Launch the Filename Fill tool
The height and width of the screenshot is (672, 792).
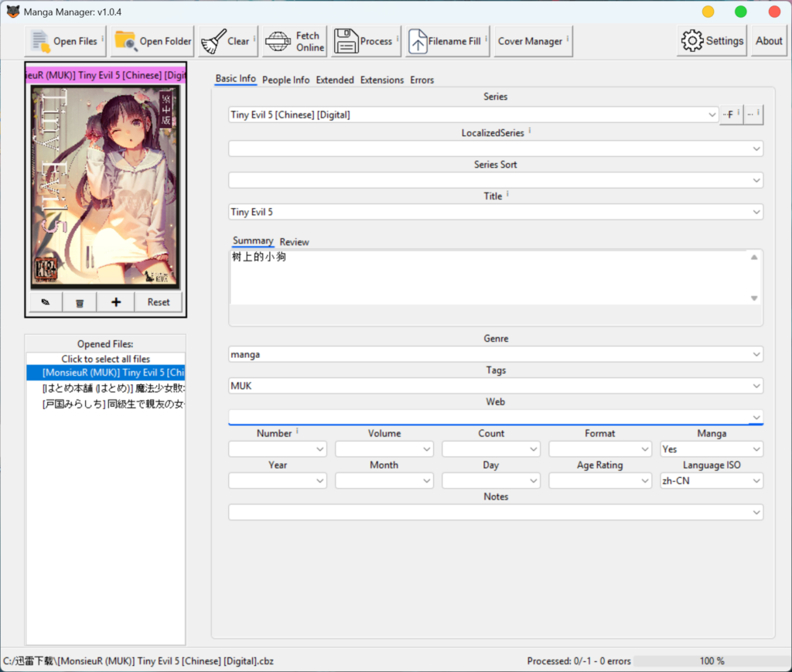pyautogui.click(x=448, y=41)
